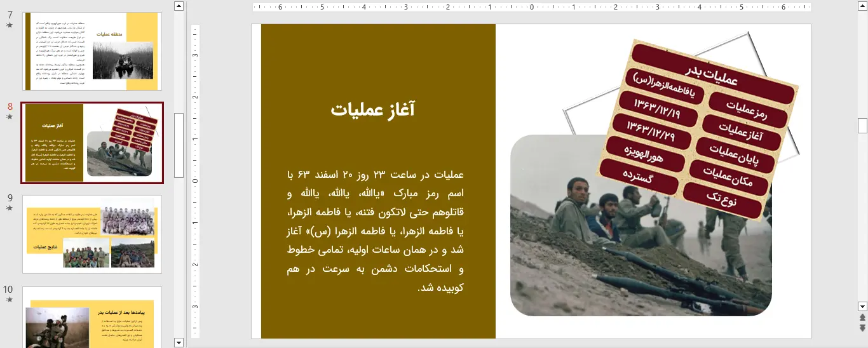Click the slide editor scroll-up arrow

tap(862, 6)
